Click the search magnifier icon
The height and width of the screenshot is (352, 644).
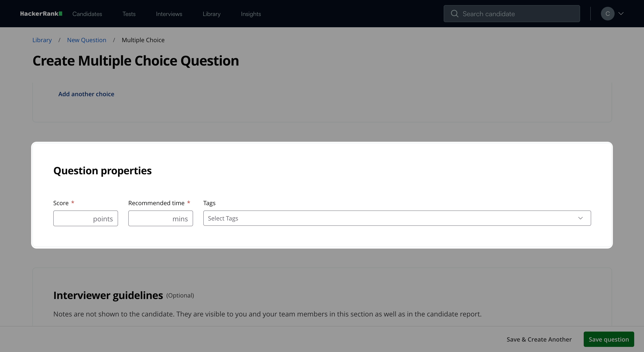(x=454, y=14)
